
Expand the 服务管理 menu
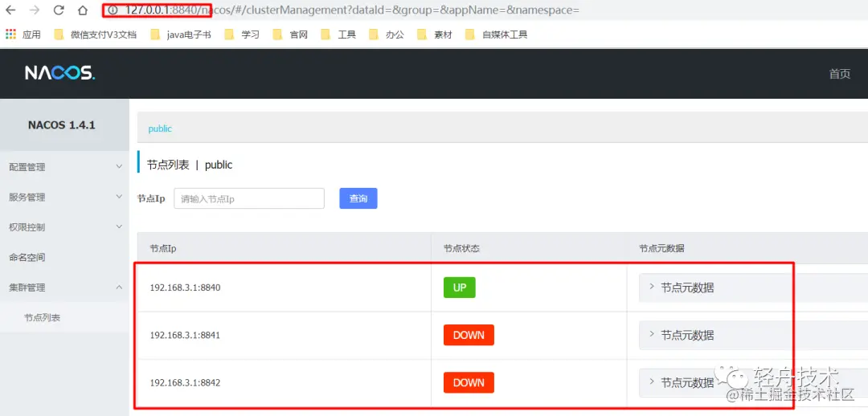coord(65,197)
